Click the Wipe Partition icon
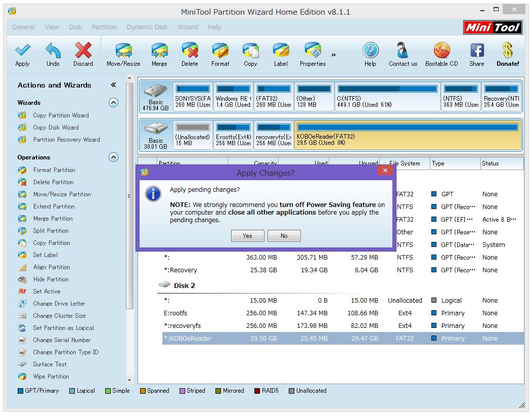 (22, 377)
